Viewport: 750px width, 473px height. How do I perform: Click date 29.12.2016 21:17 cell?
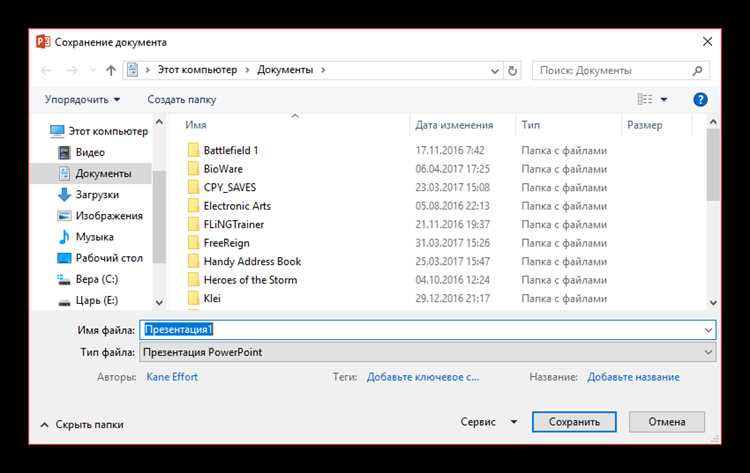point(452,298)
